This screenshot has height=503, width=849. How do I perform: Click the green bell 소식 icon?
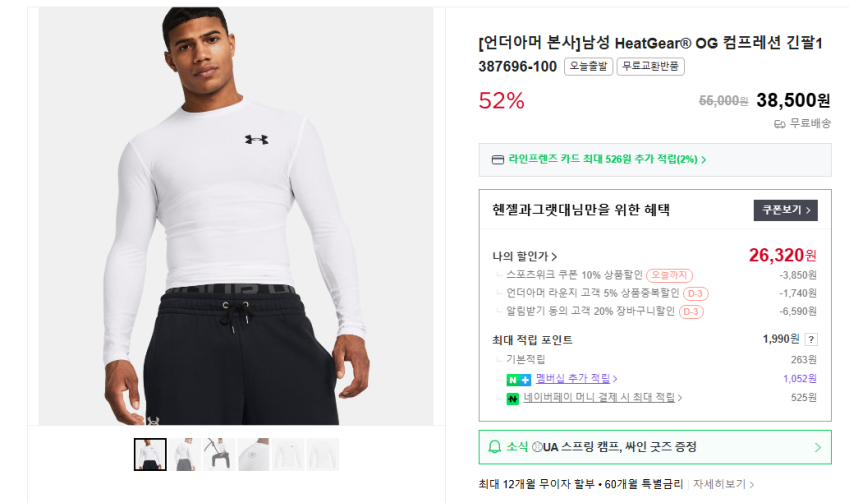494,447
